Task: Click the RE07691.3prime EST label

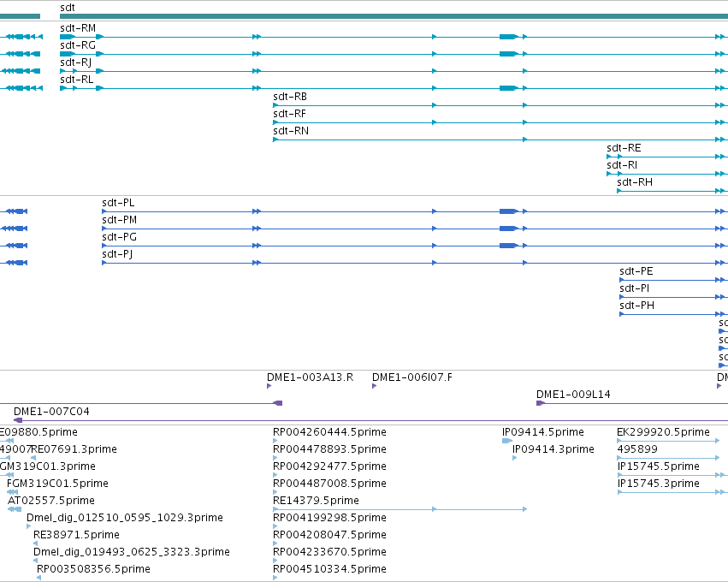Action: (x=74, y=449)
